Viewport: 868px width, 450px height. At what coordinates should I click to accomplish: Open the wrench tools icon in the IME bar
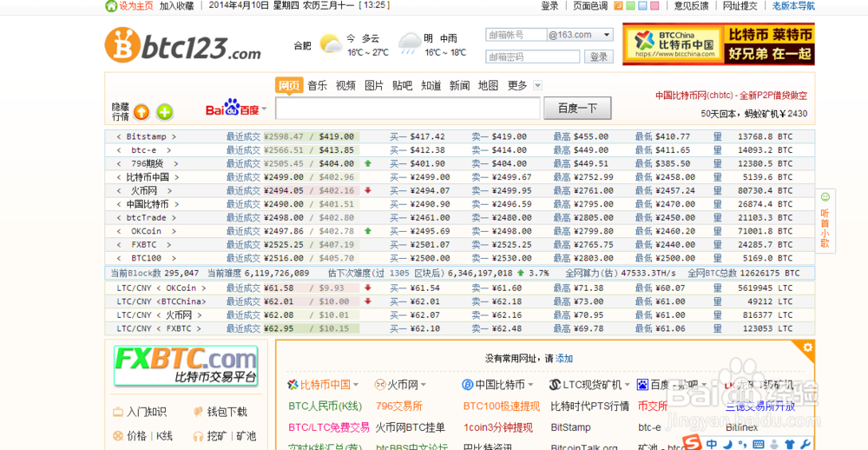click(x=806, y=445)
